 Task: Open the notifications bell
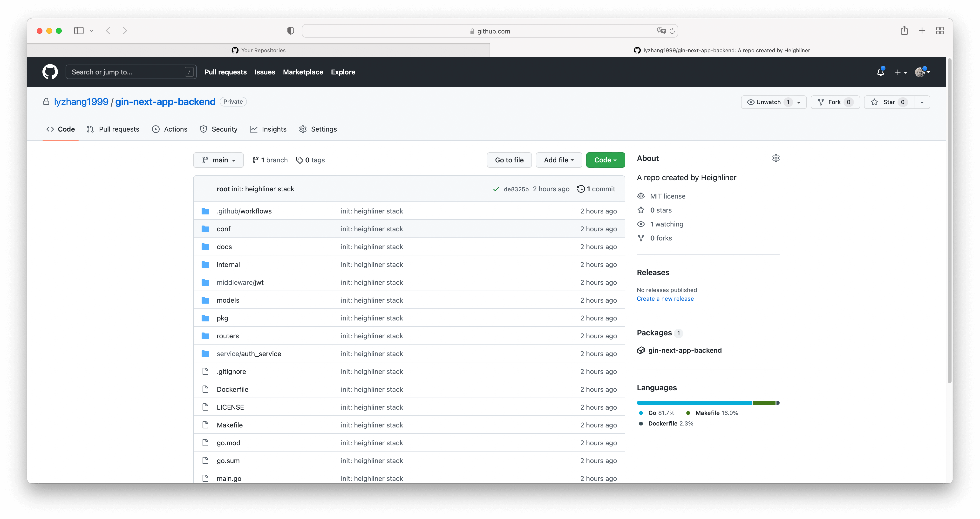pyautogui.click(x=881, y=72)
